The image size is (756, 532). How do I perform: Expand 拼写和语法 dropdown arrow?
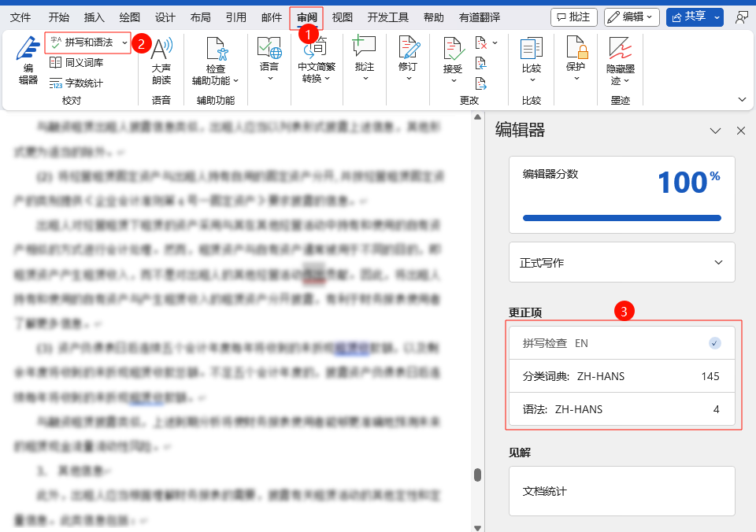125,42
